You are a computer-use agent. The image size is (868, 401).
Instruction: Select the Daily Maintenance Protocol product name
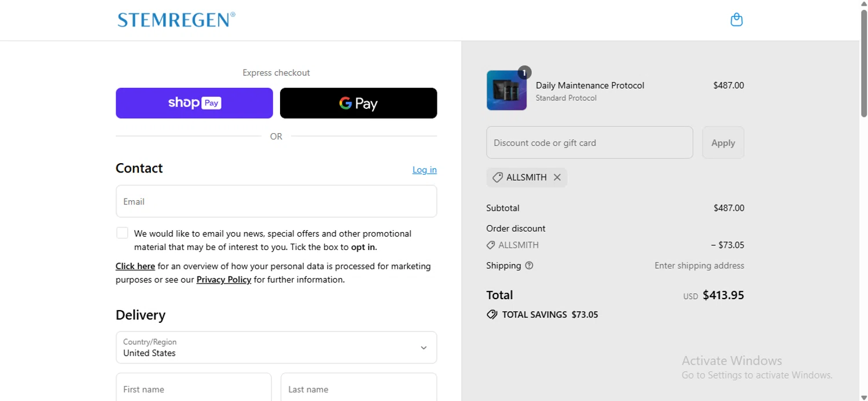coord(590,86)
